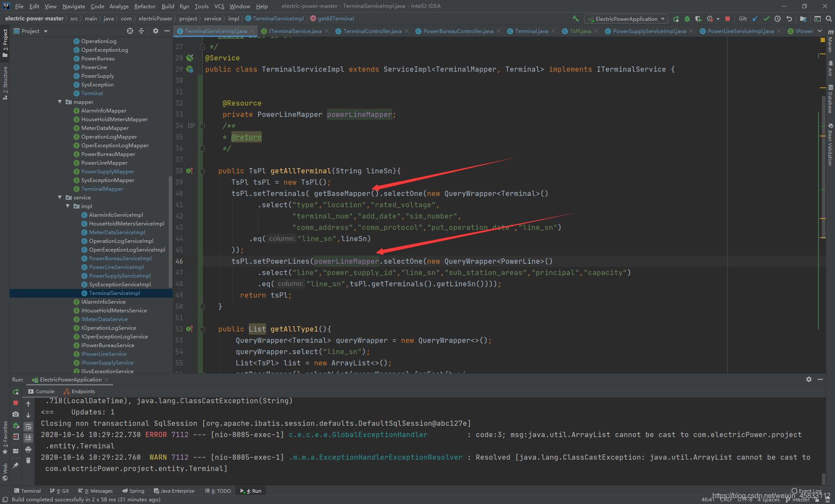Viewport: 835px width, 504px height.
Task: Open the Endpoints tab in Run panel
Action: (83, 391)
